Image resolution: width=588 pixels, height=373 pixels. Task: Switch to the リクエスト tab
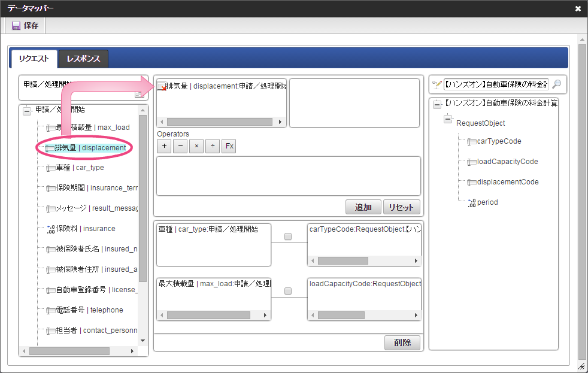(34, 59)
